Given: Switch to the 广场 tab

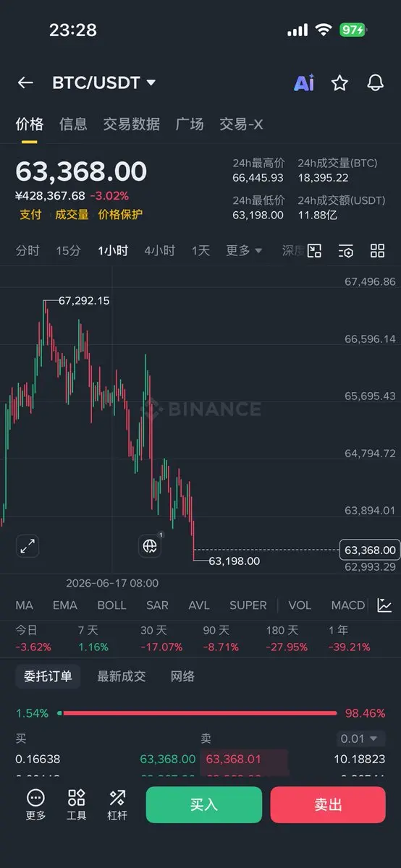Looking at the screenshot, I should point(190,124).
